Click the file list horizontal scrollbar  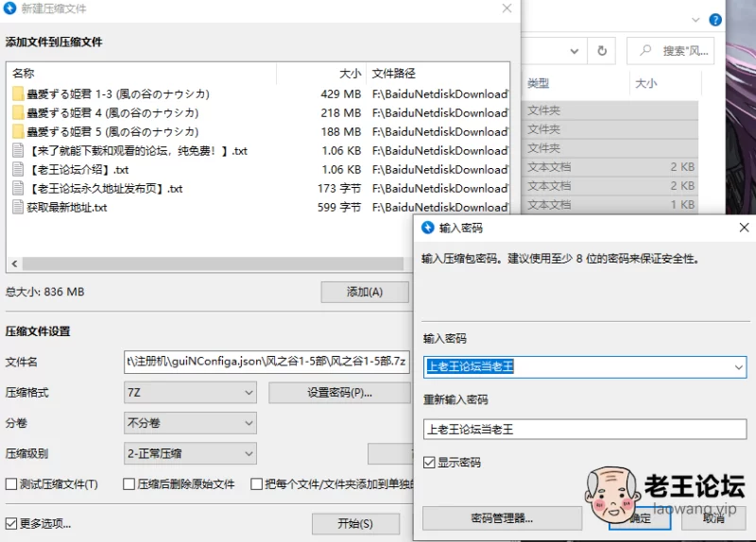[x=213, y=263]
